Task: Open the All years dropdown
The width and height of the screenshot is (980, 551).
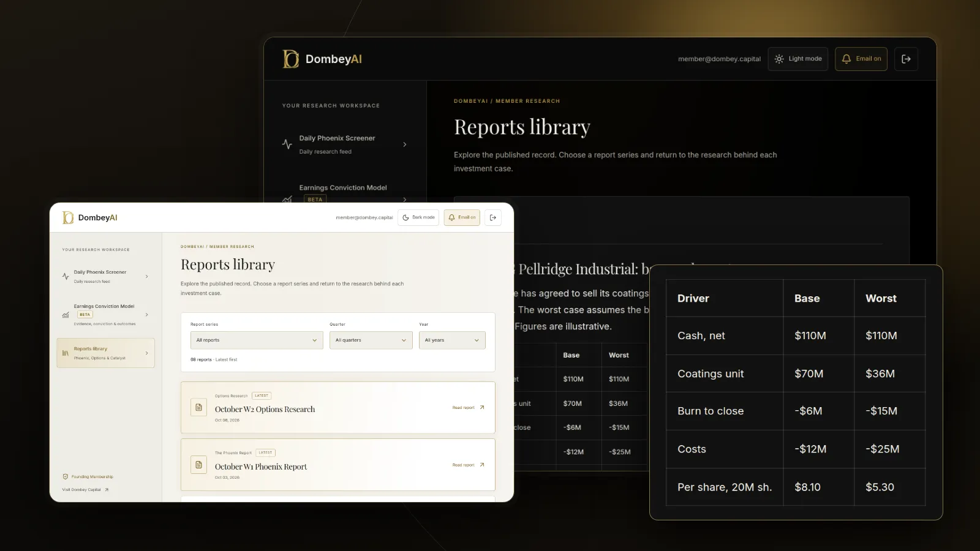Action: tap(452, 340)
